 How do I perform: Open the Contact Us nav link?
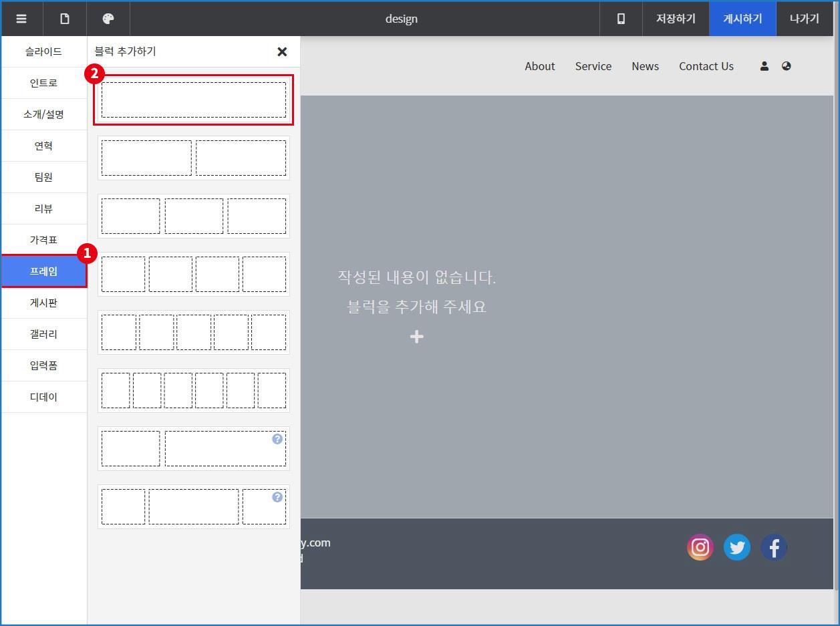pyautogui.click(x=706, y=66)
